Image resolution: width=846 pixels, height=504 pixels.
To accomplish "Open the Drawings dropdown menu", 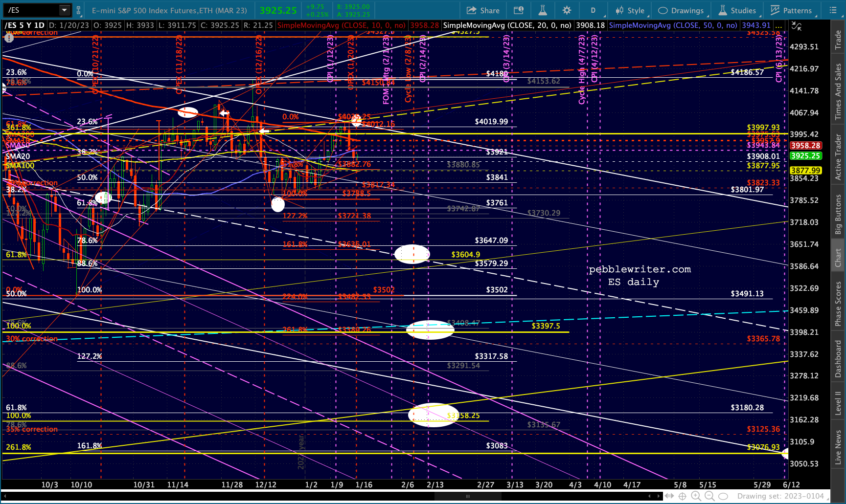I will 681,10.
